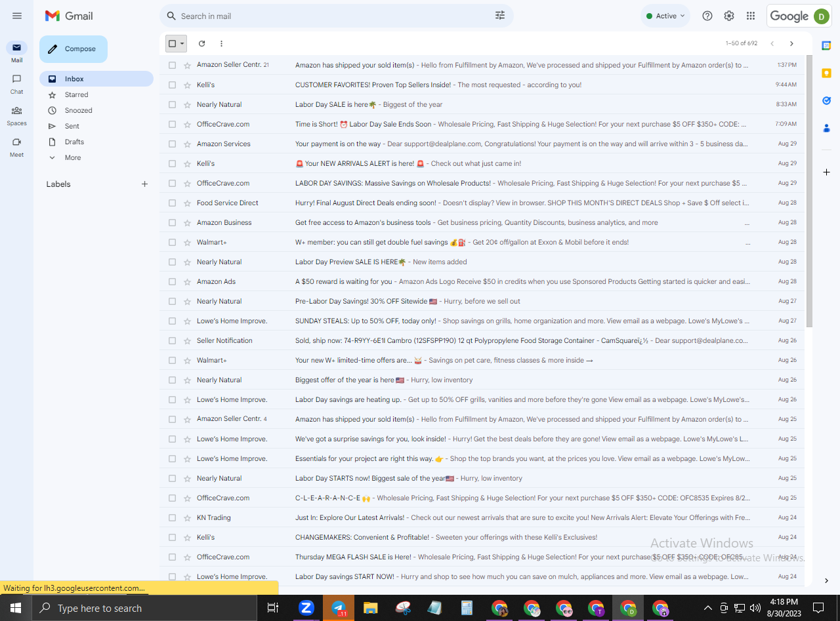Click the Windows taskbar search box
Image resolution: width=840 pixels, height=621 pixels.
pyautogui.click(x=145, y=608)
